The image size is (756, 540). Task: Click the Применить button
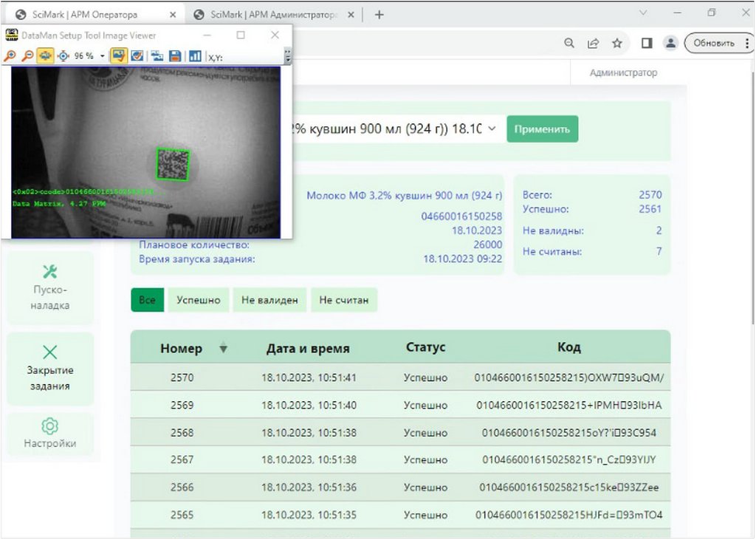pos(543,129)
